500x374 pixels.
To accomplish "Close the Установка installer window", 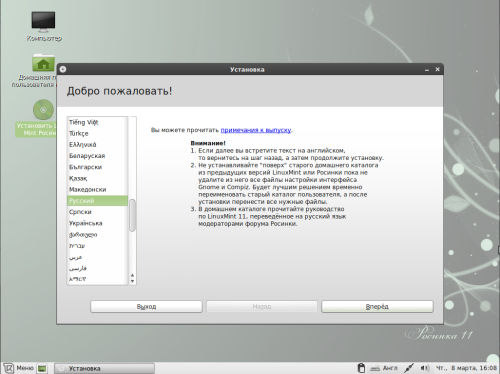I will pos(437,69).
